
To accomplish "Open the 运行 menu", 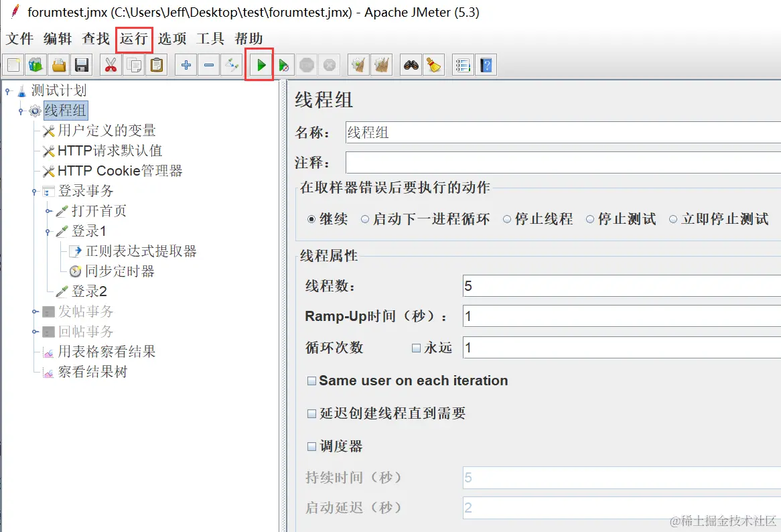I will point(134,38).
